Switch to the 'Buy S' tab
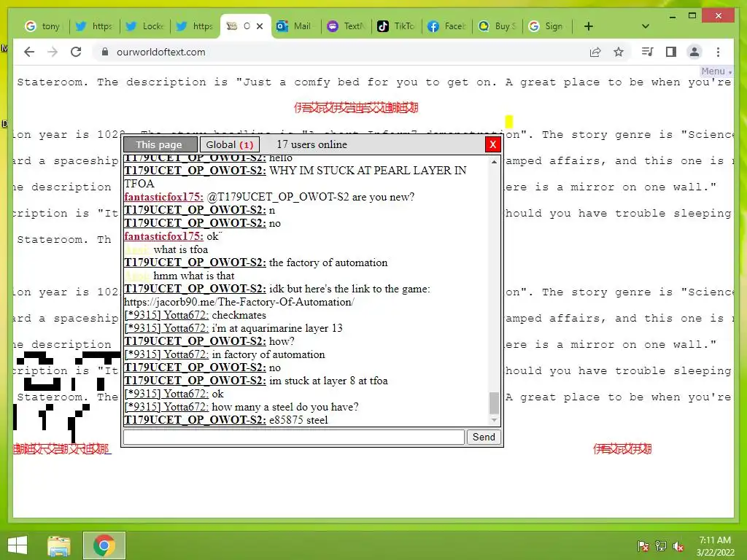 point(497,26)
